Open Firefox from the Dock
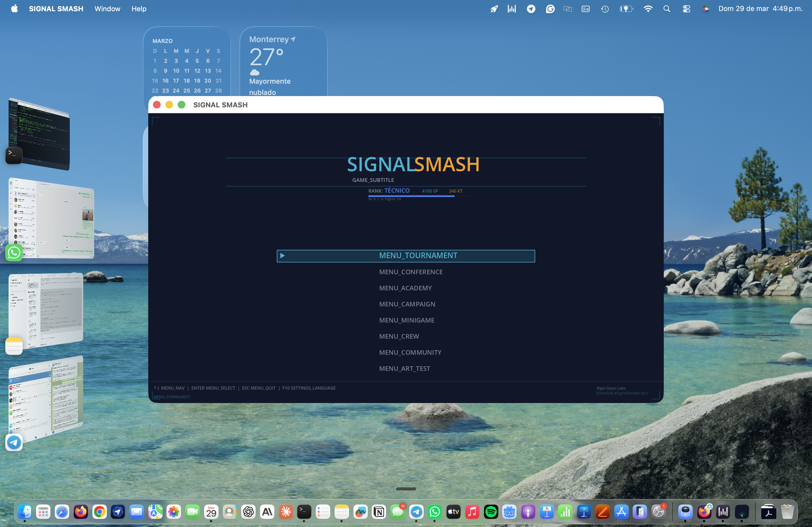The height and width of the screenshot is (527, 812). click(81, 512)
